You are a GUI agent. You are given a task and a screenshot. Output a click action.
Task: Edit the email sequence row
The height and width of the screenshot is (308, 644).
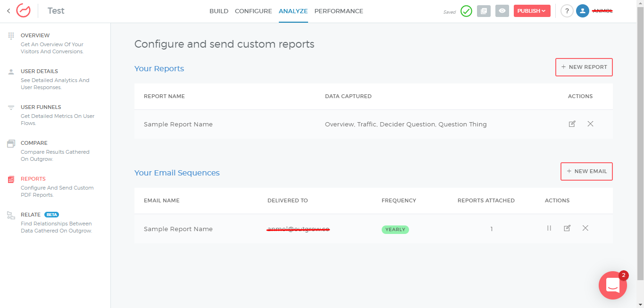coord(567,228)
